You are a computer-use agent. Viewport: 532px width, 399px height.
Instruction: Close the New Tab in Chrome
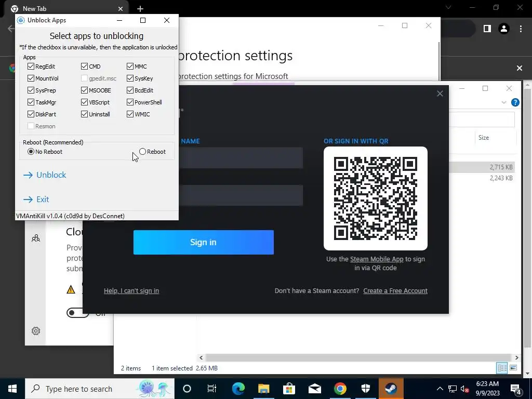tap(120, 9)
